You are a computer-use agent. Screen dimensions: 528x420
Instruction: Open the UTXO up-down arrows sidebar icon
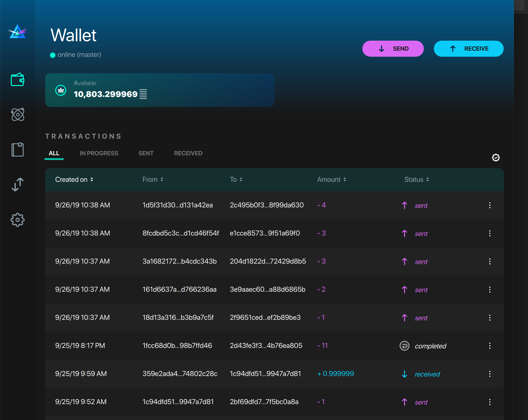(x=18, y=185)
